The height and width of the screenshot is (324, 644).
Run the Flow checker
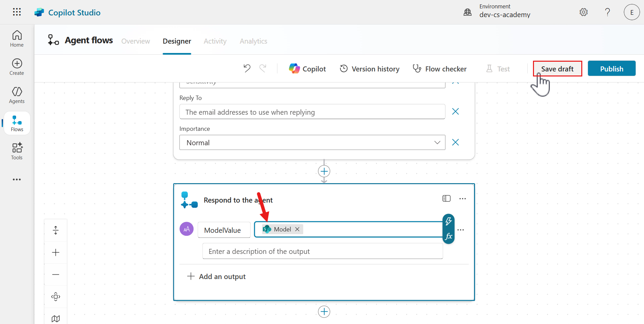tap(439, 69)
